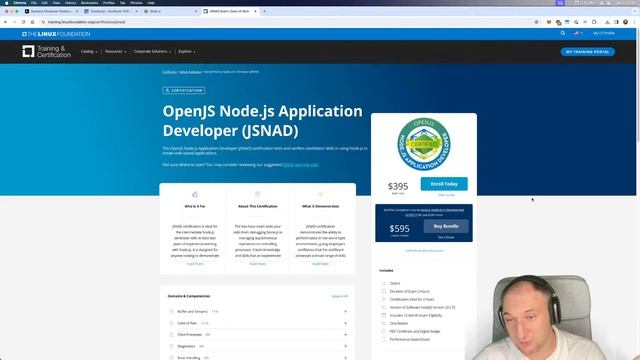The width and height of the screenshot is (640, 360).
Task: Click the What It Demonstrates icon
Action: click(x=320, y=194)
